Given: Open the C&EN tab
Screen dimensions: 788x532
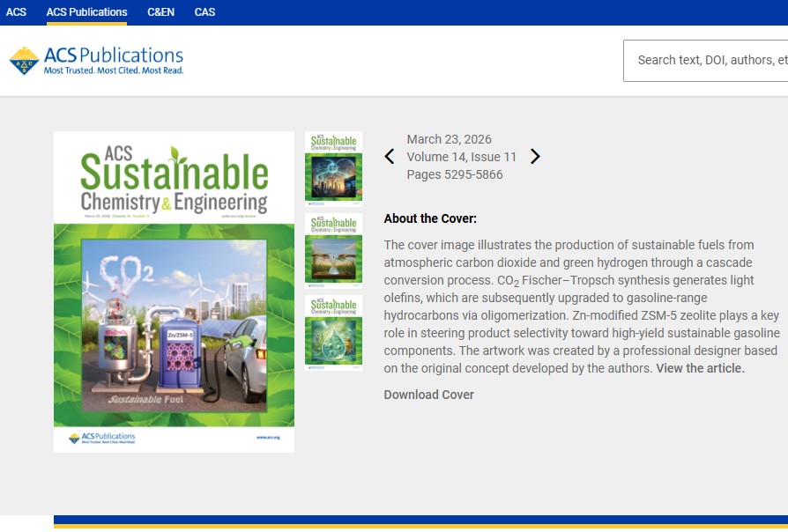Looking at the screenshot, I should pos(160,12).
